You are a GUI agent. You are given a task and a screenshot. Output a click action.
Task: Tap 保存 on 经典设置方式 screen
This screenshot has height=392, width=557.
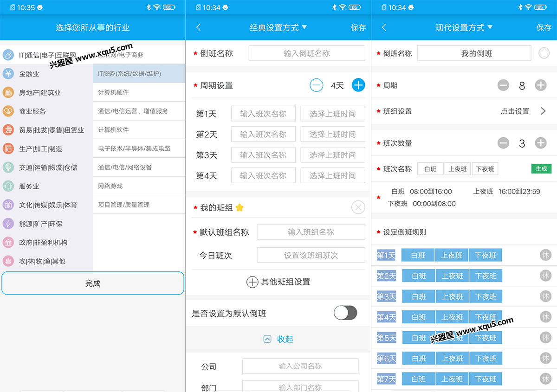(358, 28)
